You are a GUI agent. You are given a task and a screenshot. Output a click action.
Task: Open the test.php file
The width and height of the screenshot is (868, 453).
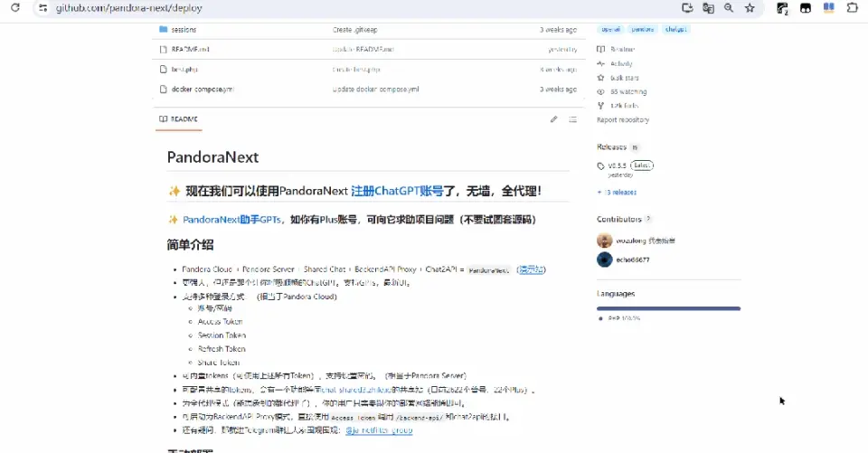(x=184, y=70)
